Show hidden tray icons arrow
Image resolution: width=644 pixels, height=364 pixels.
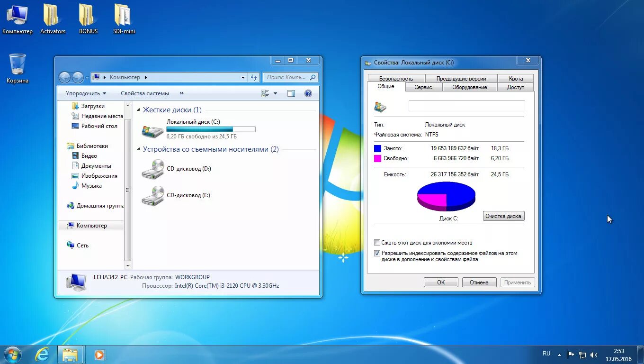pyautogui.click(x=559, y=355)
